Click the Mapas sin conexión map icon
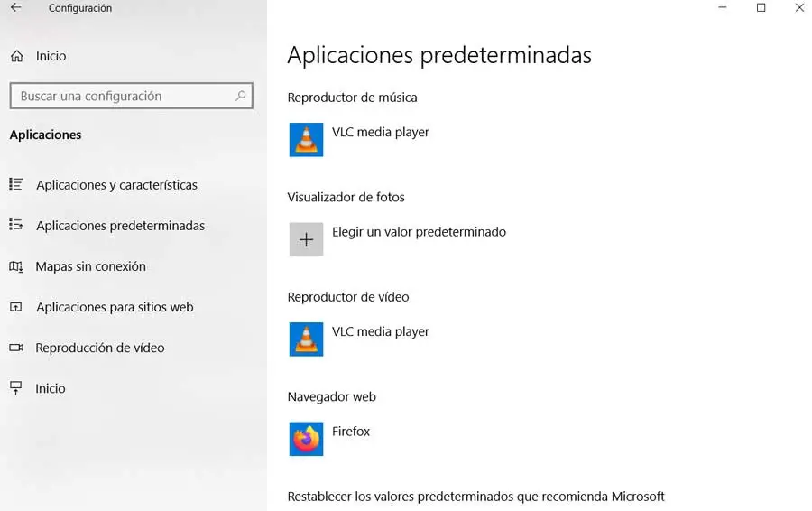 (x=16, y=266)
